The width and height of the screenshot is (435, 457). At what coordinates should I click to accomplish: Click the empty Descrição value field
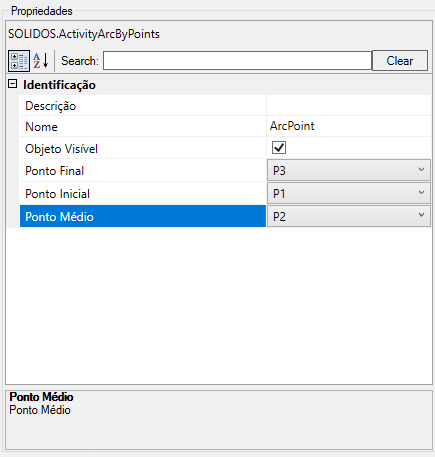pyautogui.click(x=349, y=106)
